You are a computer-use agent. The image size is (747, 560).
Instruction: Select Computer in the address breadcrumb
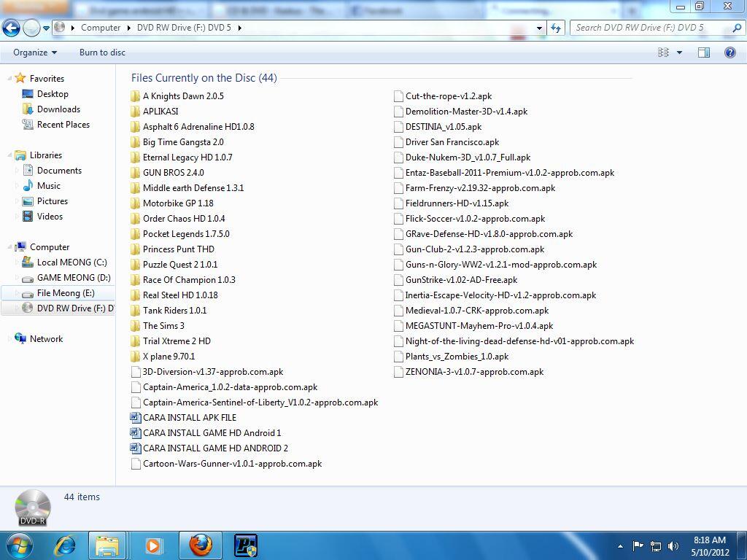point(101,28)
